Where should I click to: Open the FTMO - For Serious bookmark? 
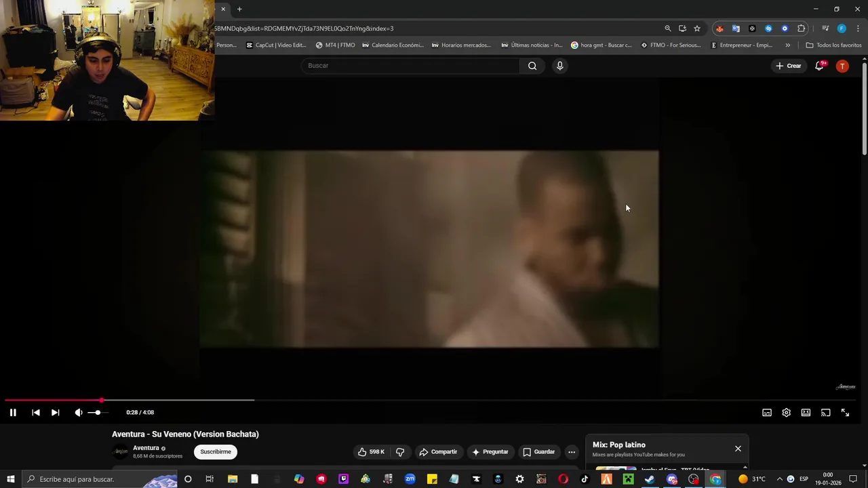[x=671, y=45]
